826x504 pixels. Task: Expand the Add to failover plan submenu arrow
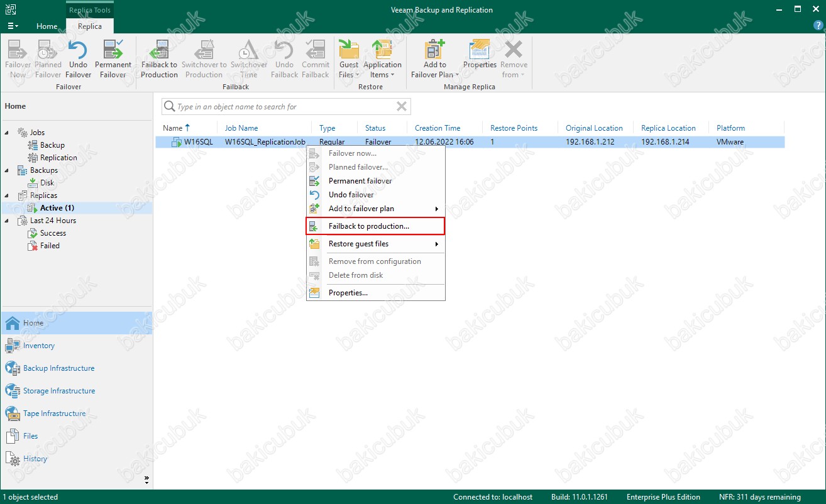point(437,209)
